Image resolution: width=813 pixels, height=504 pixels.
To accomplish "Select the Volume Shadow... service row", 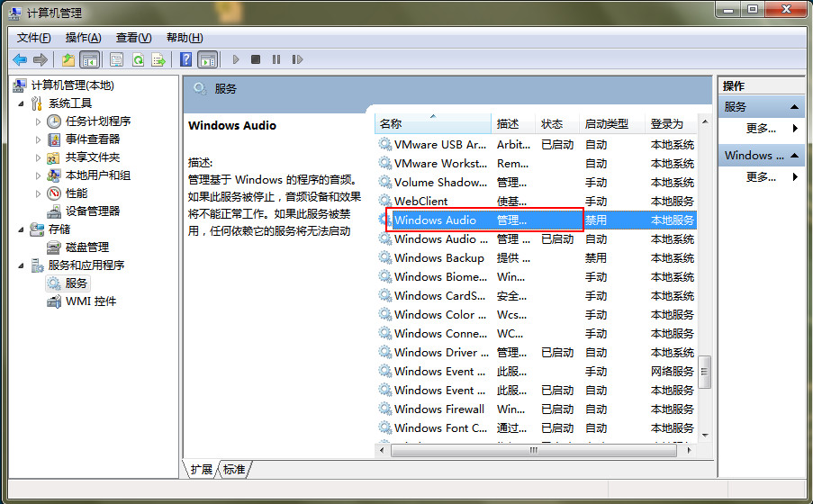I will (536, 183).
